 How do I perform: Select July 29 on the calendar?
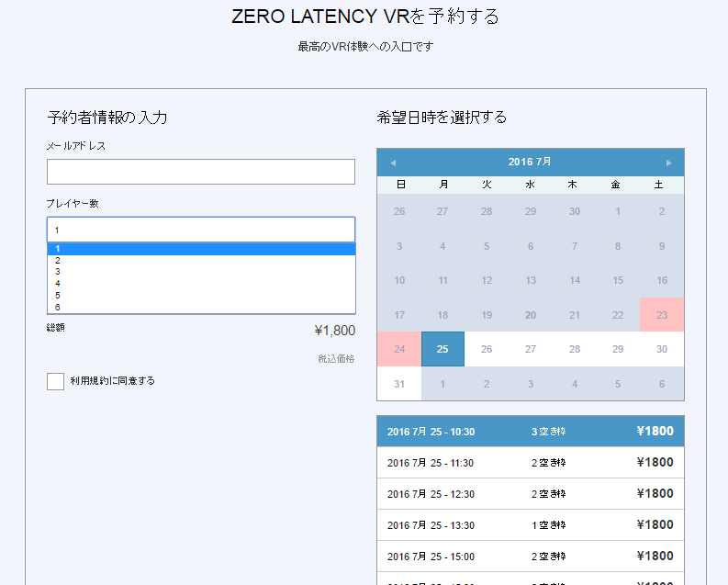click(x=618, y=349)
